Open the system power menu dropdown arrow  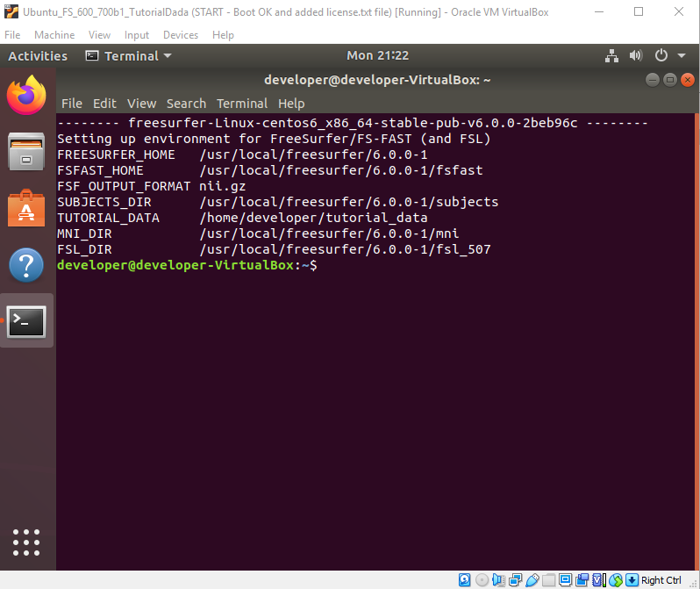[x=681, y=56]
